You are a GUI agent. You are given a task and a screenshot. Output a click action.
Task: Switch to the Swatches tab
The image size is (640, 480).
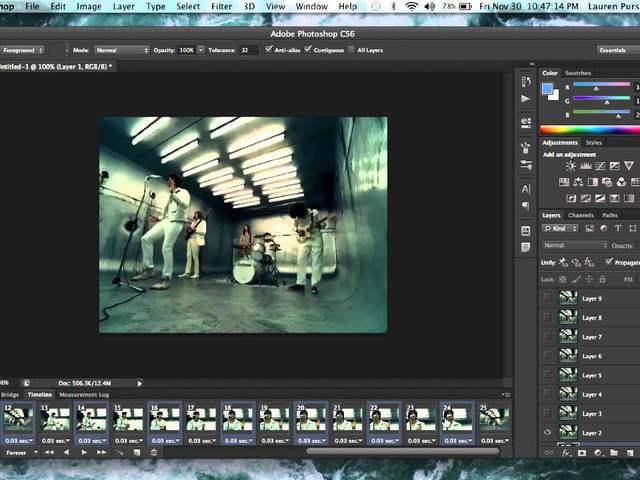(578, 73)
